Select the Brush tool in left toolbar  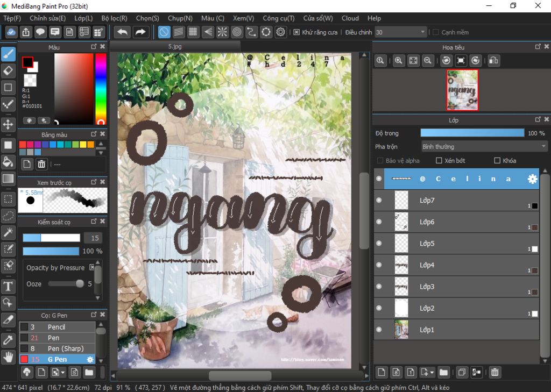tap(8, 54)
